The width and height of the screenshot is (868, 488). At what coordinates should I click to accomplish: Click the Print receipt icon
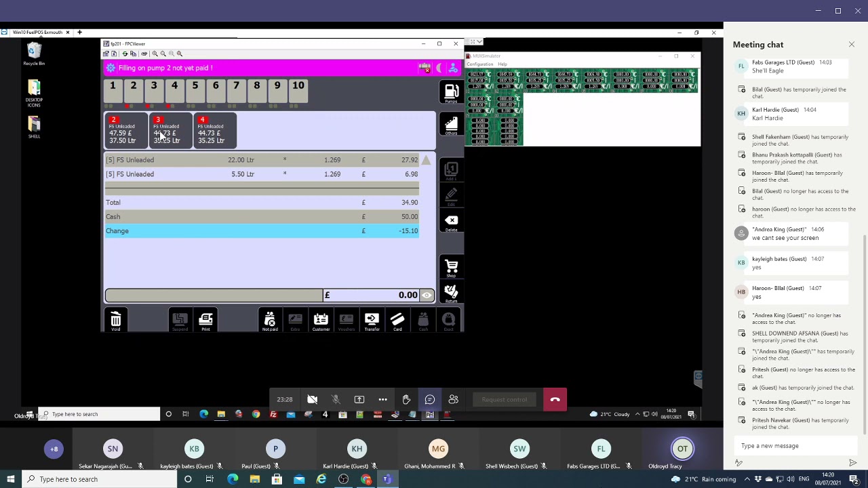click(205, 320)
